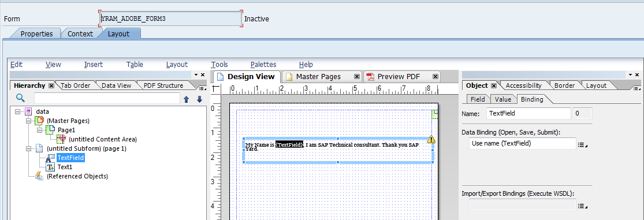The width and height of the screenshot is (644, 220).
Task: Close the Object tab with its x
Action: [x=494, y=86]
